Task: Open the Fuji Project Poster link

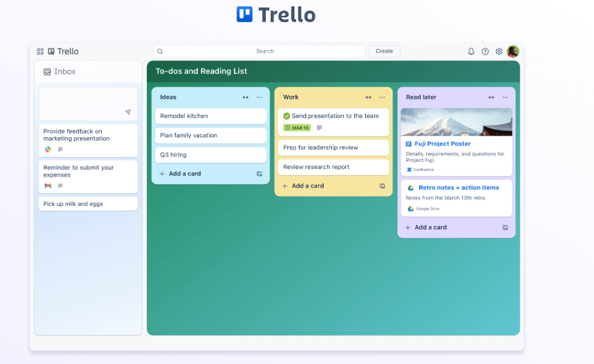Action: coord(443,144)
